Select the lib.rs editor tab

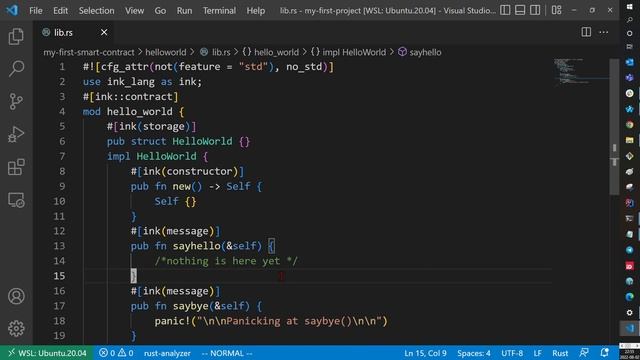coord(74,32)
